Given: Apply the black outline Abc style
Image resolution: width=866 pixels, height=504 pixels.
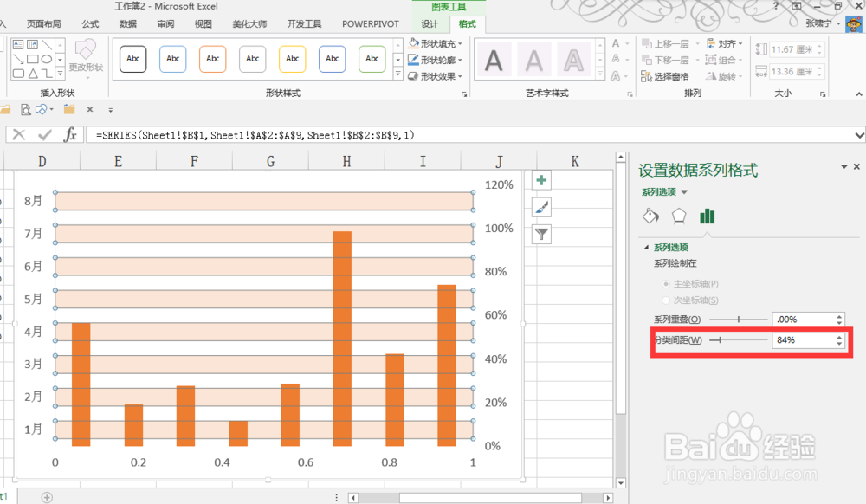Looking at the screenshot, I should tap(133, 59).
